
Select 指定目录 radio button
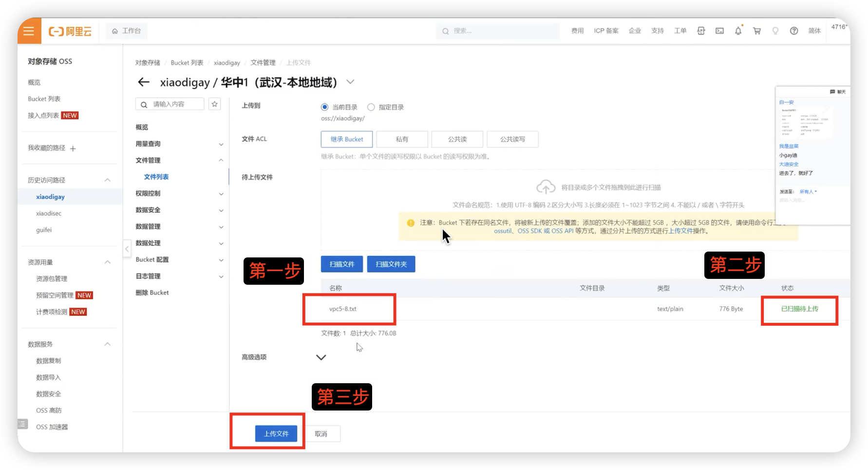coord(371,107)
